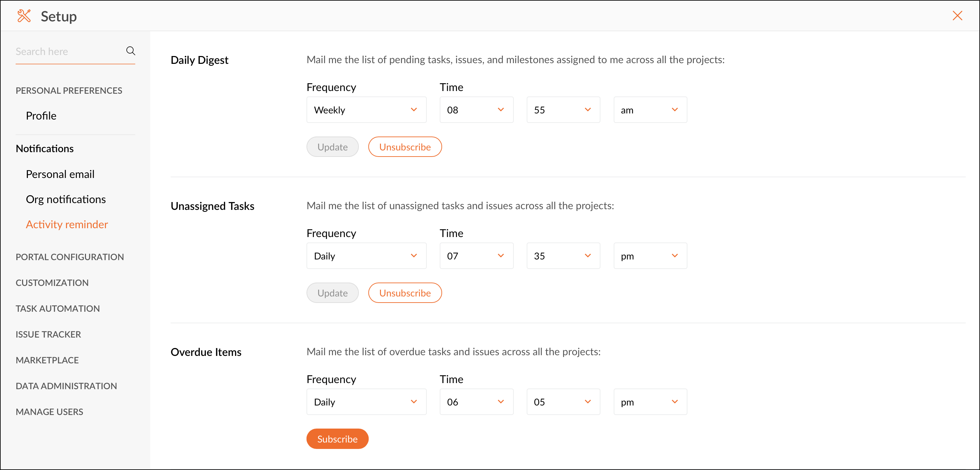Unsubscribe from Daily Digest

(405, 147)
